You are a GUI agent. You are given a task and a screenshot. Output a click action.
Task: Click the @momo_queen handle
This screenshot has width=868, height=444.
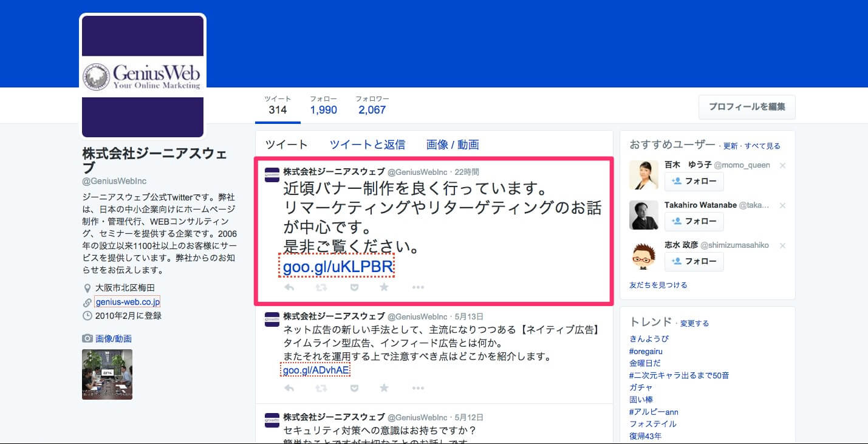pos(742,165)
